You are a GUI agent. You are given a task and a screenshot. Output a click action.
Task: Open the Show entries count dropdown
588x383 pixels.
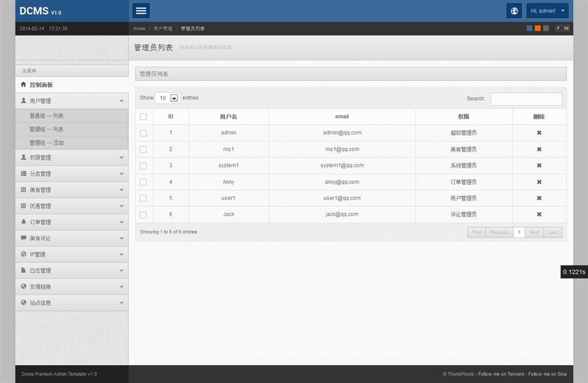[167, 98]
